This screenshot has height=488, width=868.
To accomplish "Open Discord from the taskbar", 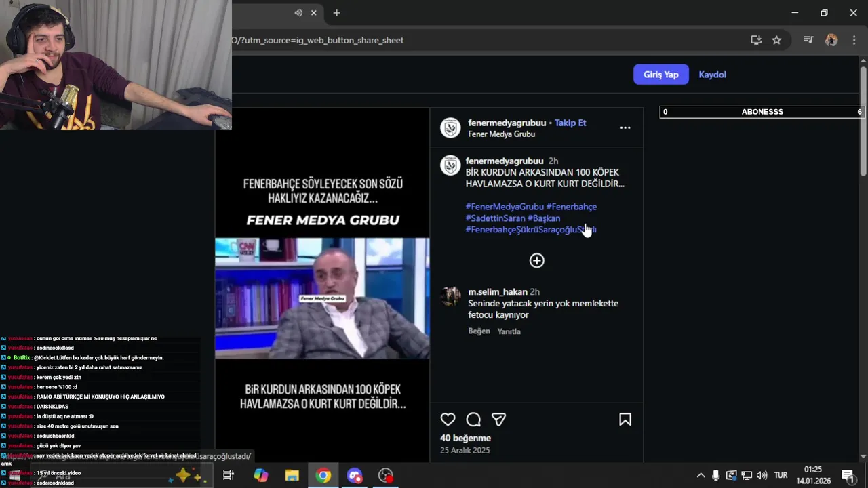I will (x=355, y=475).
